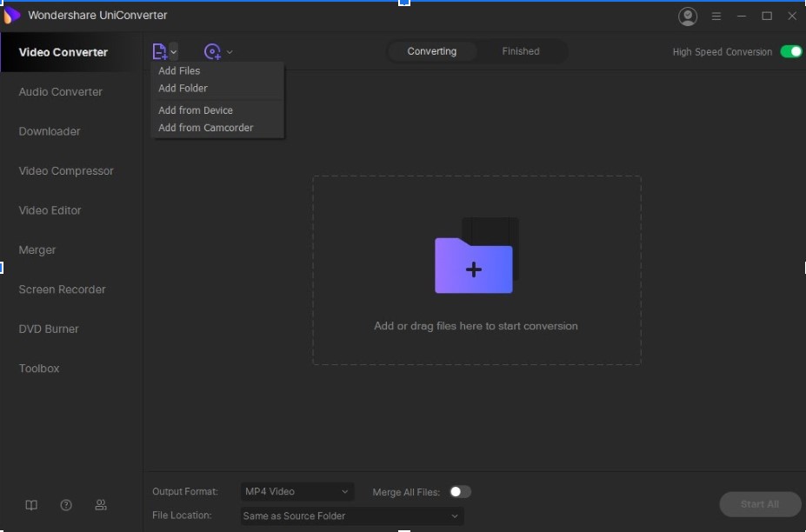Viewport: 806px width, 532px height.
Task: Open the DVD Burner section
Action: pyautogui.click(x=49, y=329)
